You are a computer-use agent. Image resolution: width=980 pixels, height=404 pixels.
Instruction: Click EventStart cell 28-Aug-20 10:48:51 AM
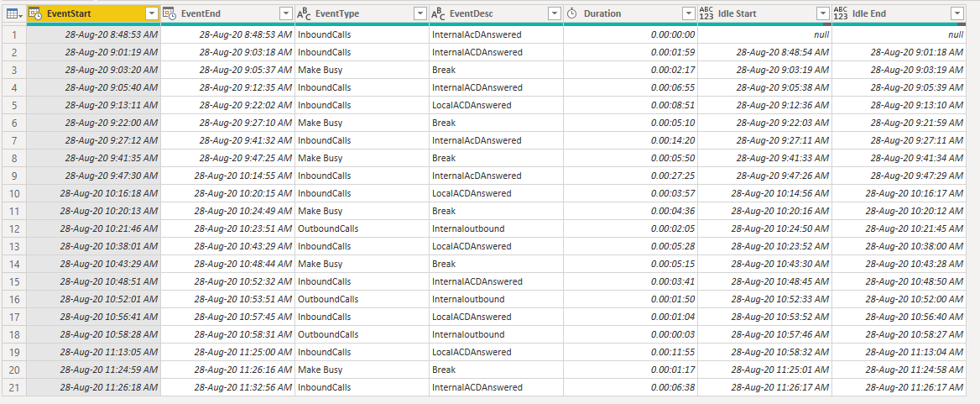coord(94,281)
